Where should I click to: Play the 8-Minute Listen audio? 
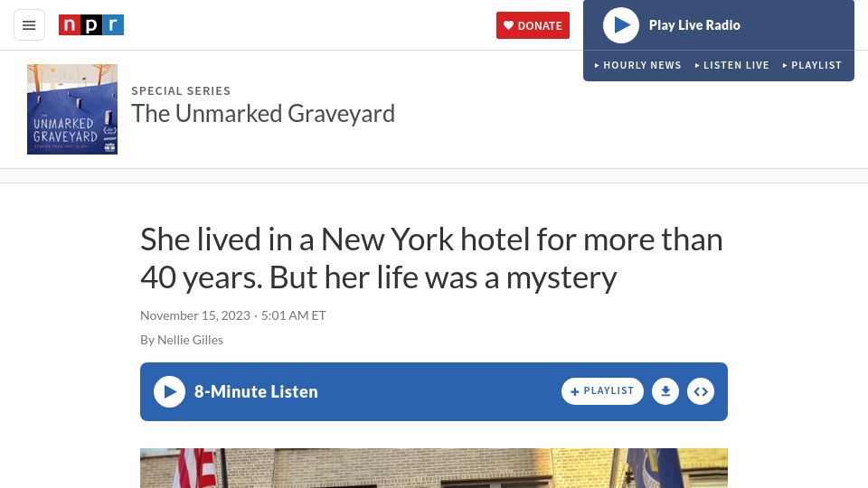[x=169, y=391]
